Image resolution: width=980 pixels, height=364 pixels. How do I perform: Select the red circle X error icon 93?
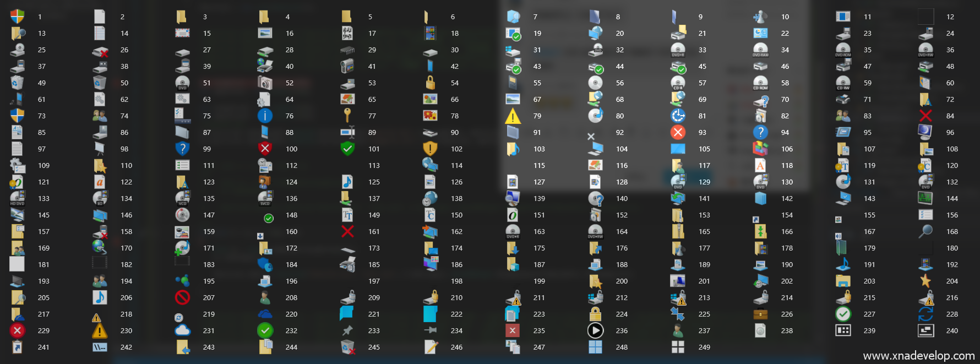678,132
